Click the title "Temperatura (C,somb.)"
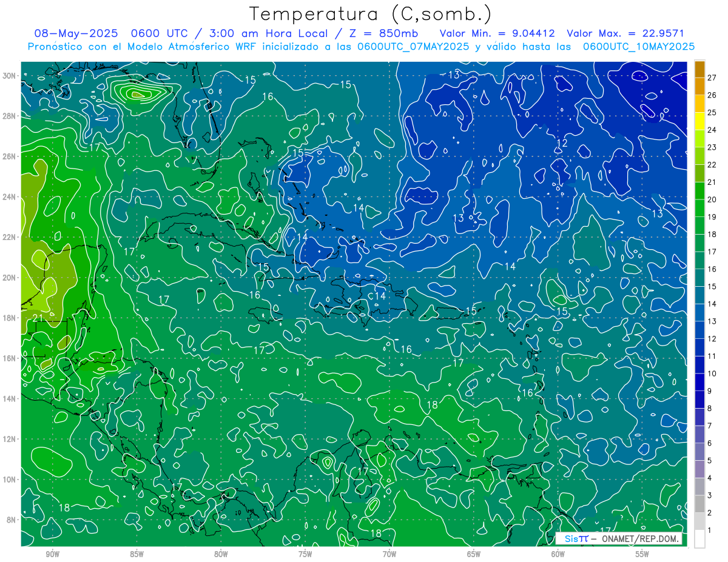This screenshot has width=728, height=562. click(x=371, y=15)
